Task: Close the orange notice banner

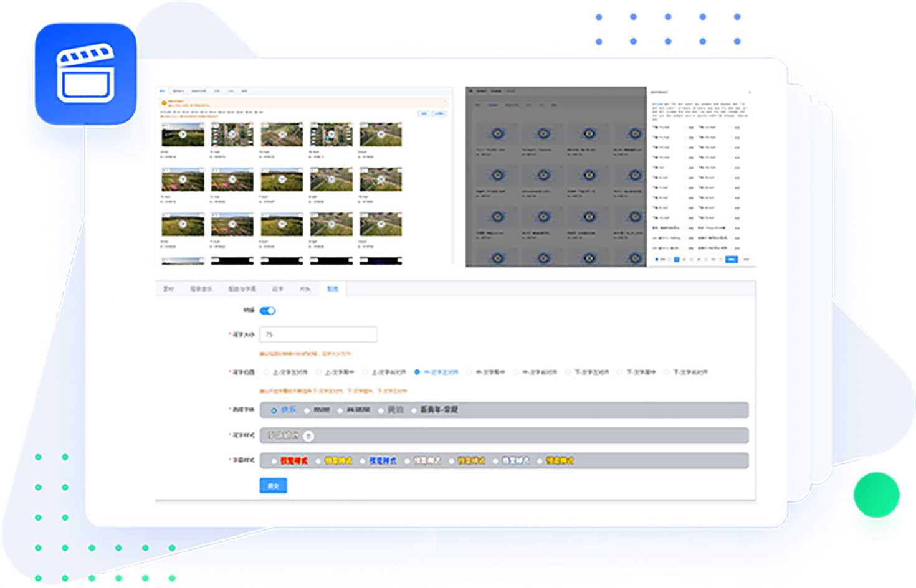Action: 445,101
